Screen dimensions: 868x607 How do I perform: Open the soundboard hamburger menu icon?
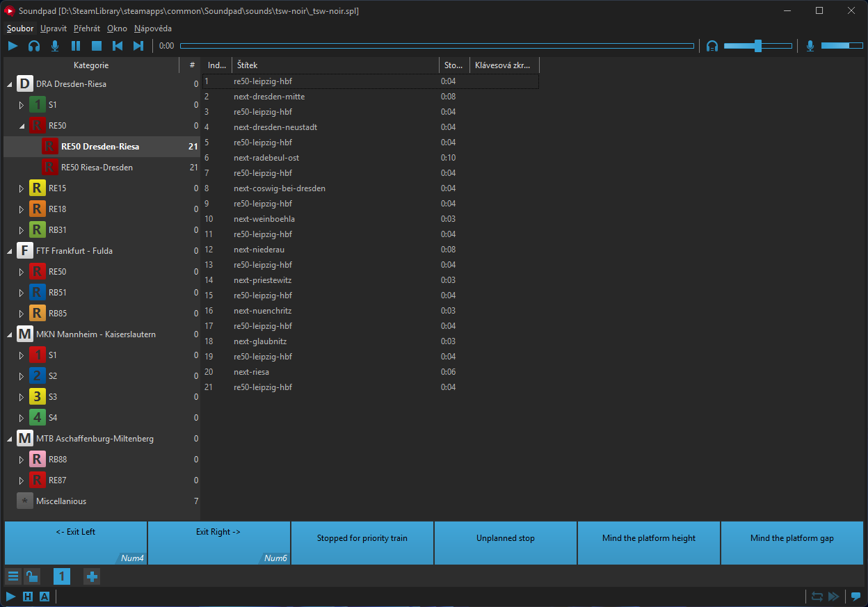tap(13, 576)
